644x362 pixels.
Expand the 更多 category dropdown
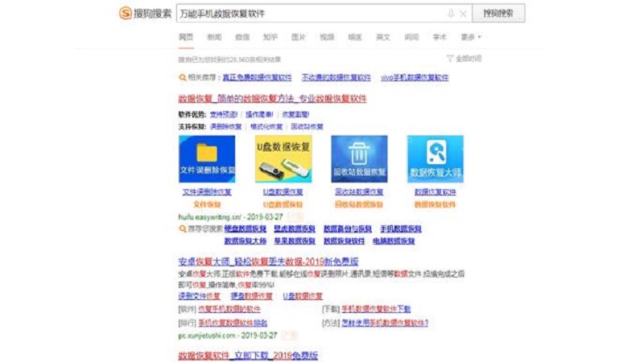[470, 37]
